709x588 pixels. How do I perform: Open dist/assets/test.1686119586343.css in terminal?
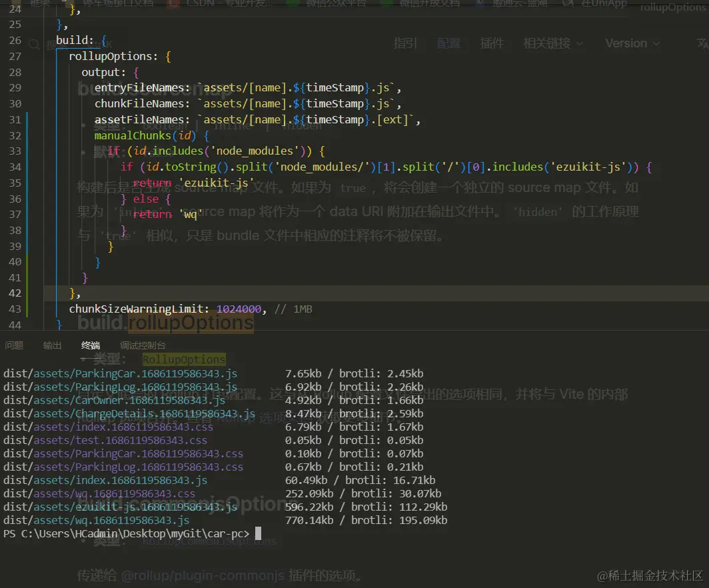coord(105,441)
